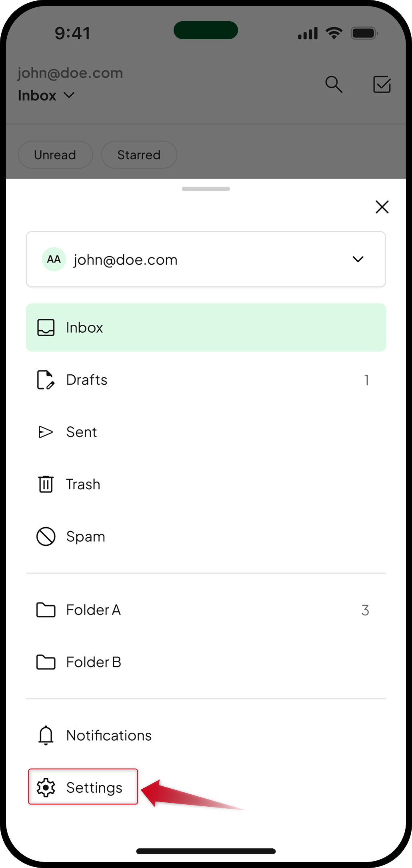Viewport: 412px width, 868px height.
Task: Tap the AA account avatar
Action: click(x=54, y=259)
